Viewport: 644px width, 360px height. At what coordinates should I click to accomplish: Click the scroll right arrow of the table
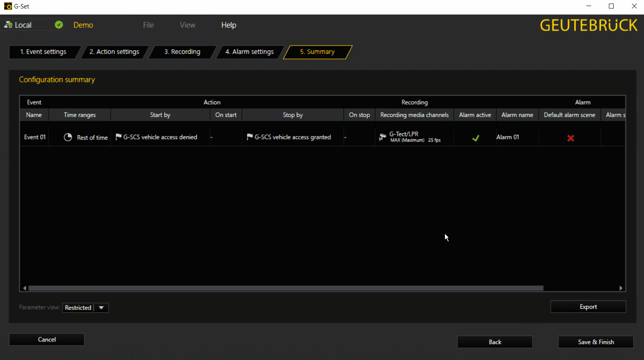point(621,288)
